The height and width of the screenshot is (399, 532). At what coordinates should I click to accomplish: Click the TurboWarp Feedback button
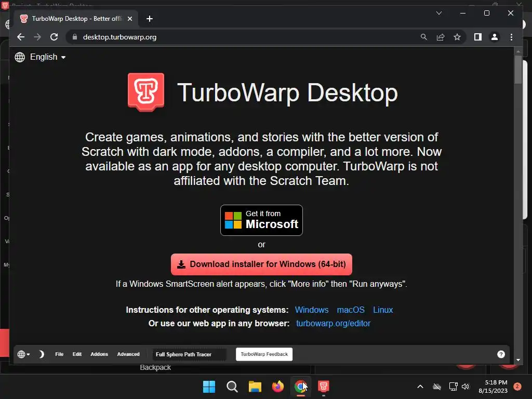click(x=264, y=354)
